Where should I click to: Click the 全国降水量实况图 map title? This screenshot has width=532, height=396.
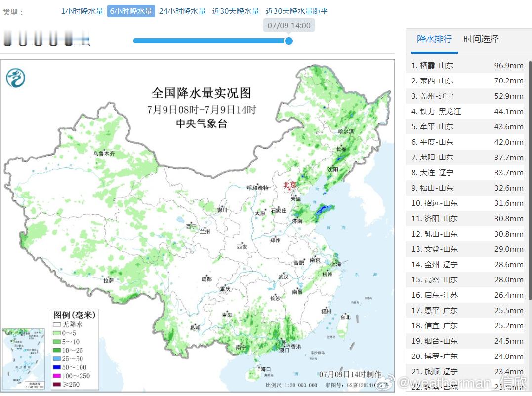coord(202,93)
